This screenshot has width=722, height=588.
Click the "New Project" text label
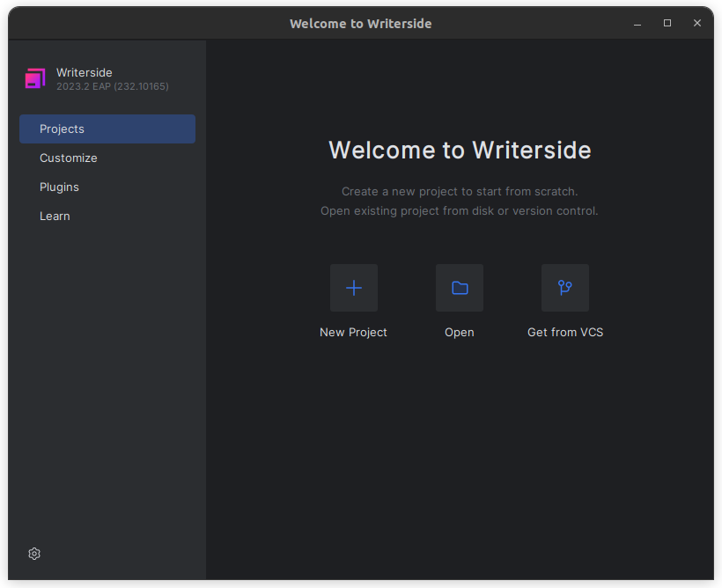[x=353, y=333]
